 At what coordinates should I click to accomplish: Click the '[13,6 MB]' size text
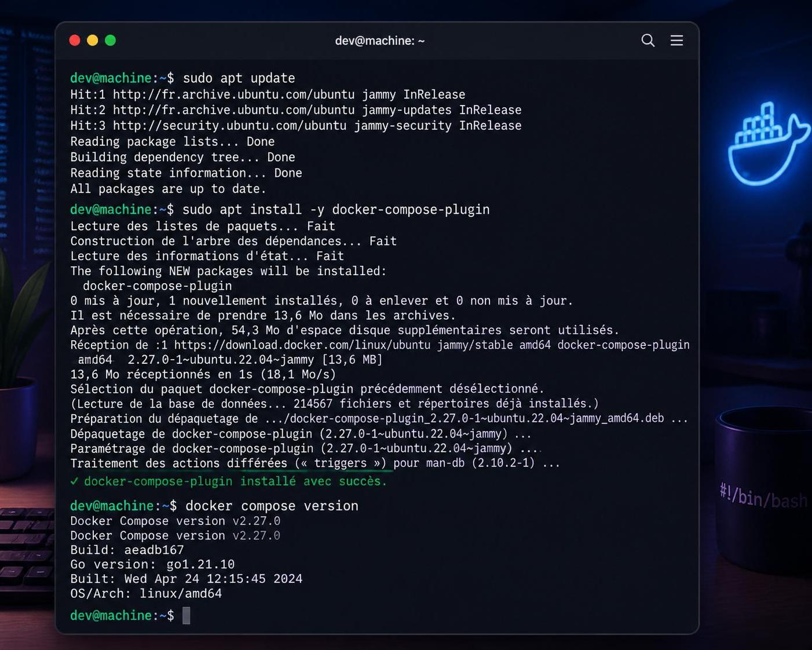click(352, 360)
